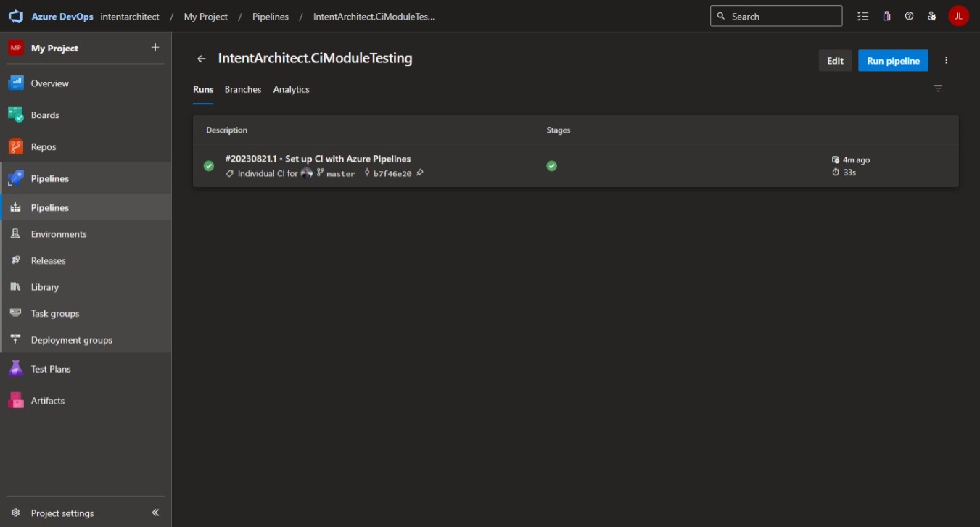
Task: Open Environments in the sidebar
Action: [86, 234]
